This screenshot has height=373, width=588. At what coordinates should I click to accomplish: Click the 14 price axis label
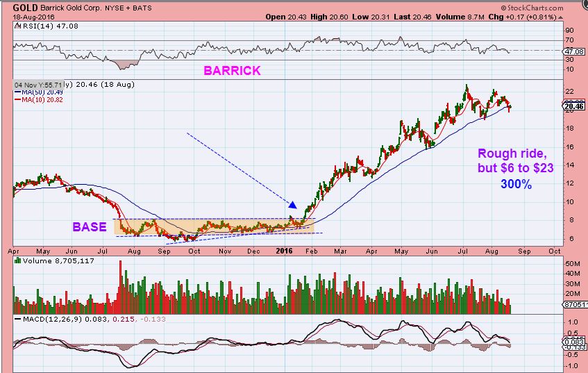pos(570,165)
